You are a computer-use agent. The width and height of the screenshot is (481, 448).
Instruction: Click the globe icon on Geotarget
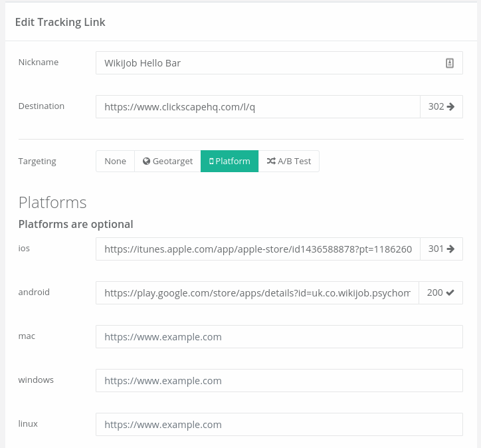[x=147, y=162]
